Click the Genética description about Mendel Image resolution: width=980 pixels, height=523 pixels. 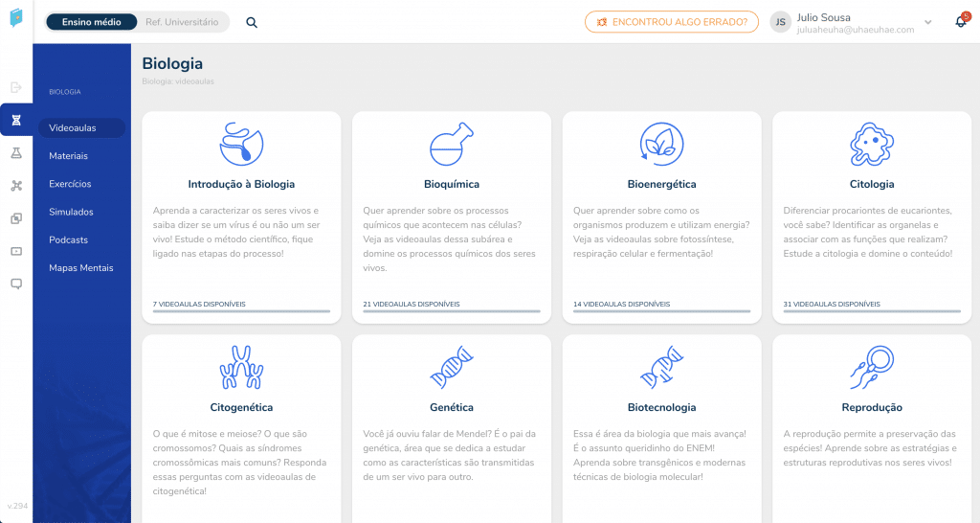[450, 455]
